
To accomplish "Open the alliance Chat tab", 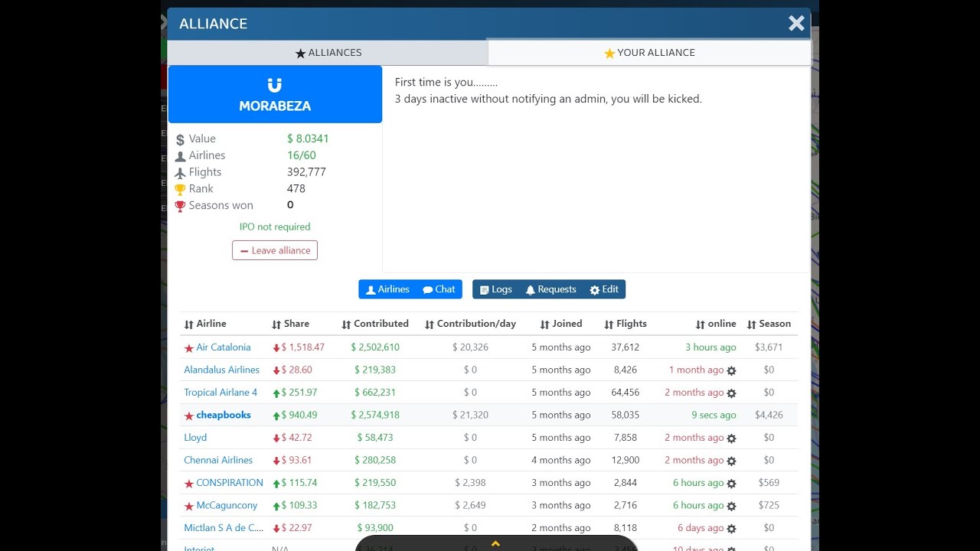I will (439, 289).
